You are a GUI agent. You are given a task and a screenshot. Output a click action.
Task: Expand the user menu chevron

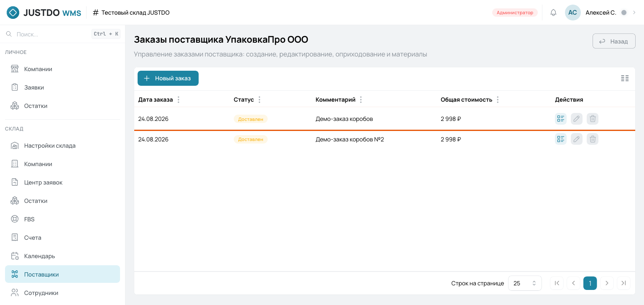click(x=634, y=13)
